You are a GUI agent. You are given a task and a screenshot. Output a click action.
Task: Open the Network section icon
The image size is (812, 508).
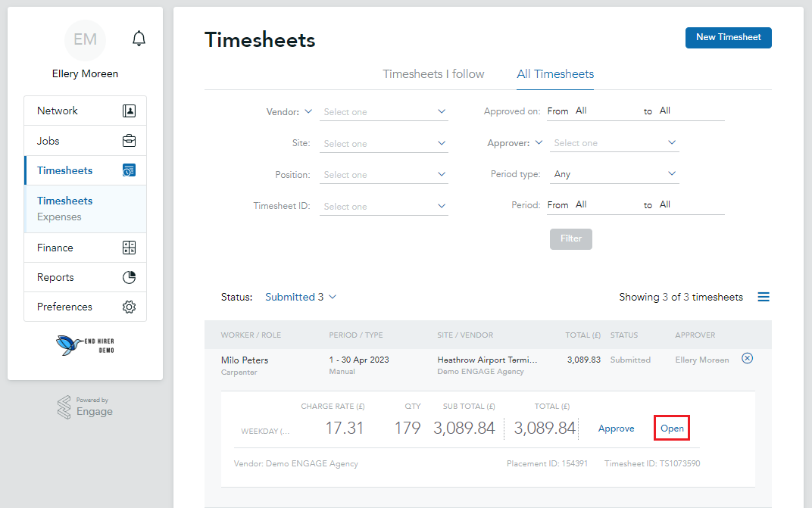click(x=129, y=110)
